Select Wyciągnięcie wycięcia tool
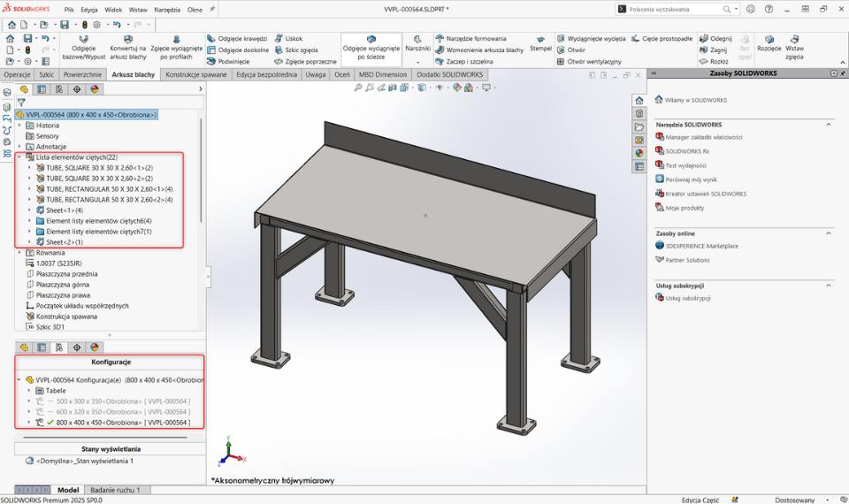The image size is (849, 504). point(592,38)
